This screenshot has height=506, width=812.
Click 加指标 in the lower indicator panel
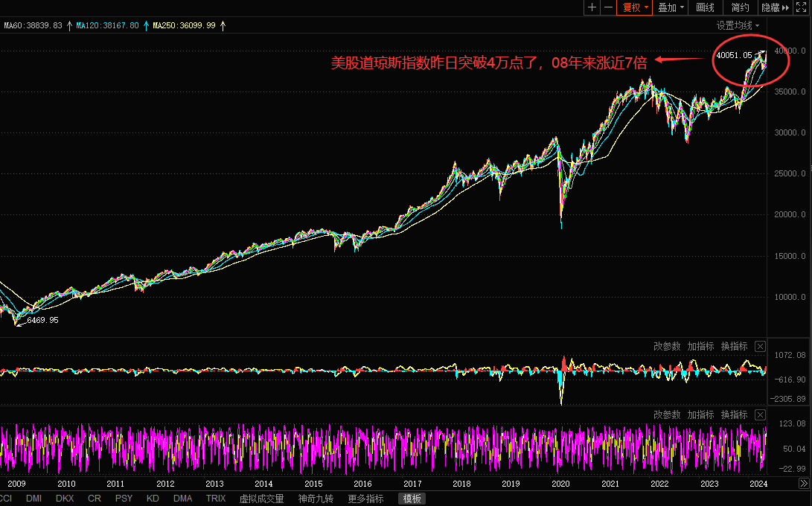coord(700,415)
